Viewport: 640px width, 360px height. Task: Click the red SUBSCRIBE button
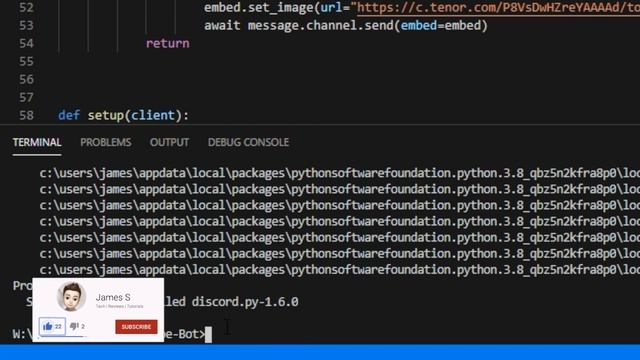point(136,327)
